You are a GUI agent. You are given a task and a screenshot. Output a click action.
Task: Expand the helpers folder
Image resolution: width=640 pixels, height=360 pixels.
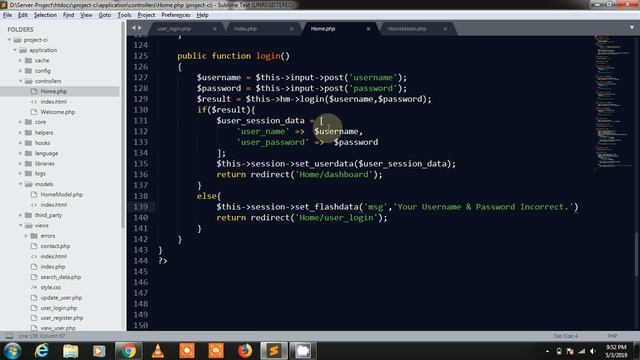20,133
